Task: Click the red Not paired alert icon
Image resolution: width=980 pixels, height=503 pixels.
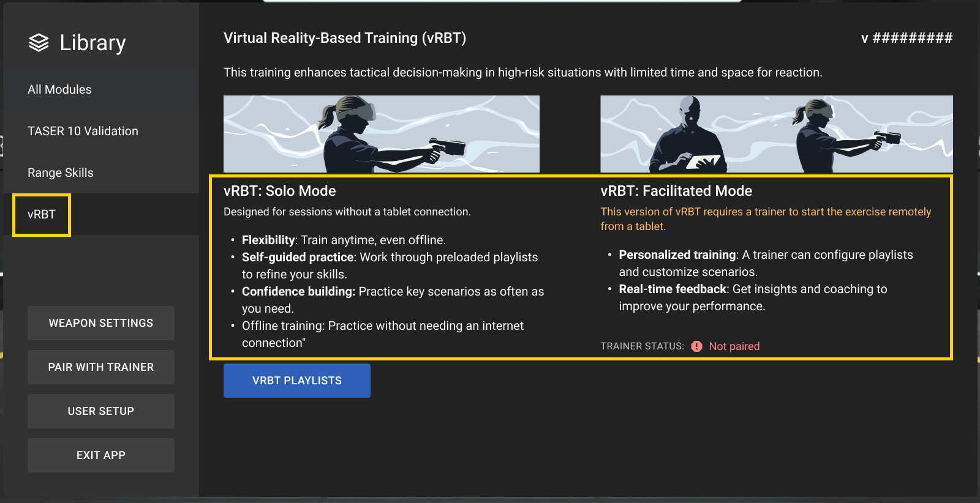Action: click(x=696, y=346)
